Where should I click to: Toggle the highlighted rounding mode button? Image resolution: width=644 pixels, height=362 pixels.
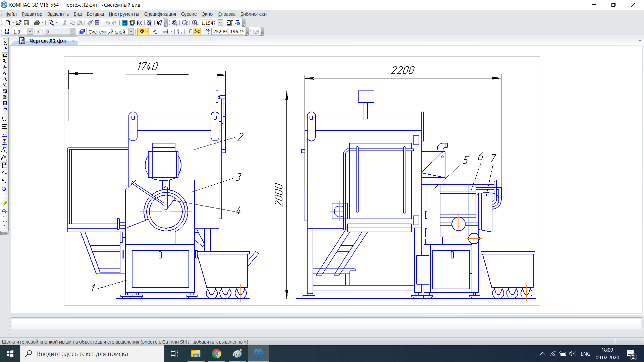pos(197,32)
